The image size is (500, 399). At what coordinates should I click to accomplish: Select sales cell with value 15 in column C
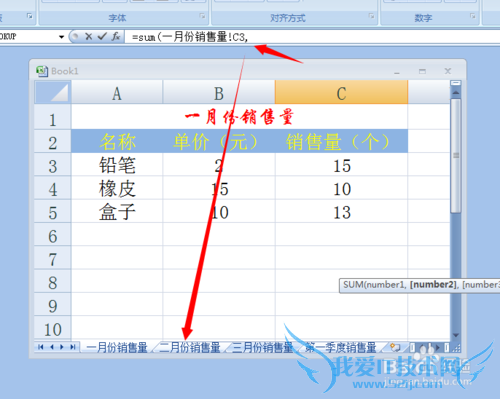341,164
